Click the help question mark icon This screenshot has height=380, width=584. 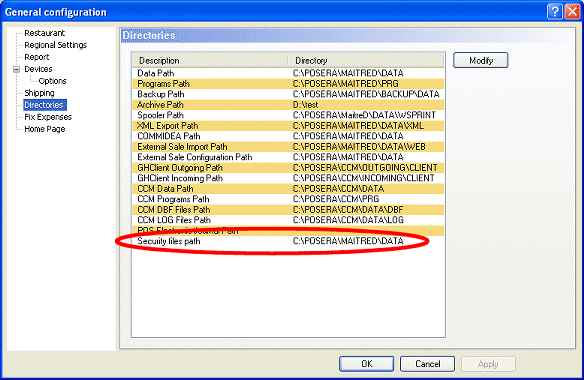tap(555, 12)
